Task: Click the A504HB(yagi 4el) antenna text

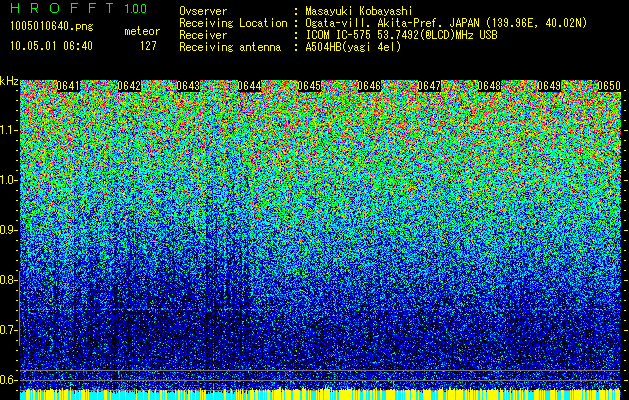Action: [x=353, y=47]
